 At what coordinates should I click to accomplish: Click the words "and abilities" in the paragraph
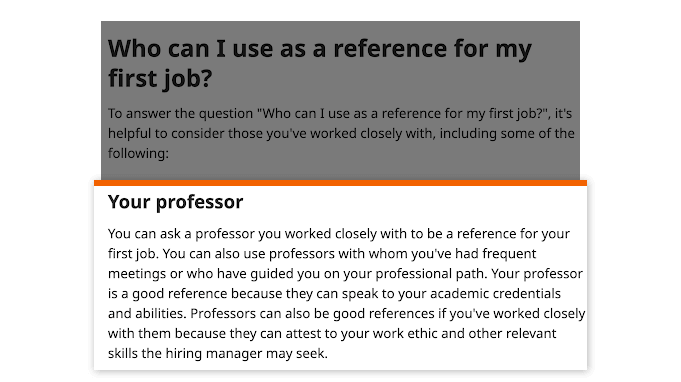pos(147,313)
